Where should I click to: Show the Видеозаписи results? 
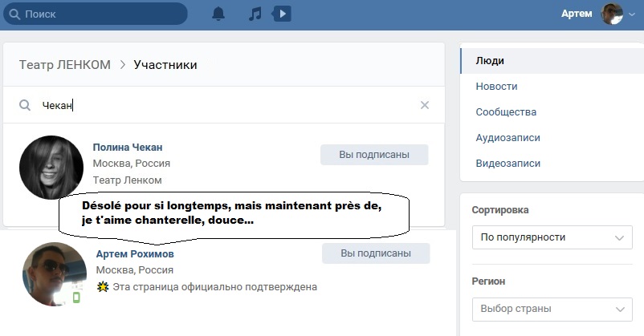(507, 164)
